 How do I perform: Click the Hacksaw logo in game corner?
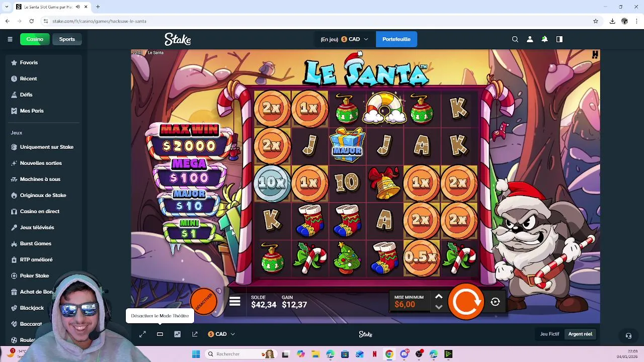click(595, 54)
